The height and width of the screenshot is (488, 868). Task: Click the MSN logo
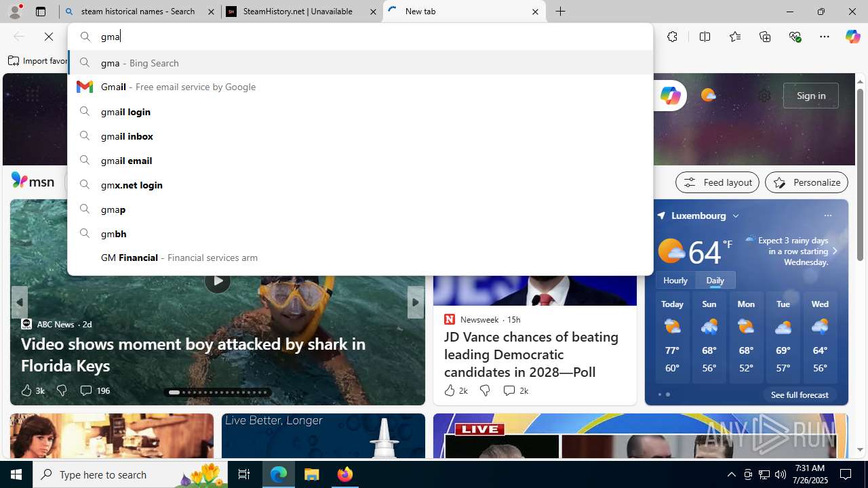click(x=33, y=181)
